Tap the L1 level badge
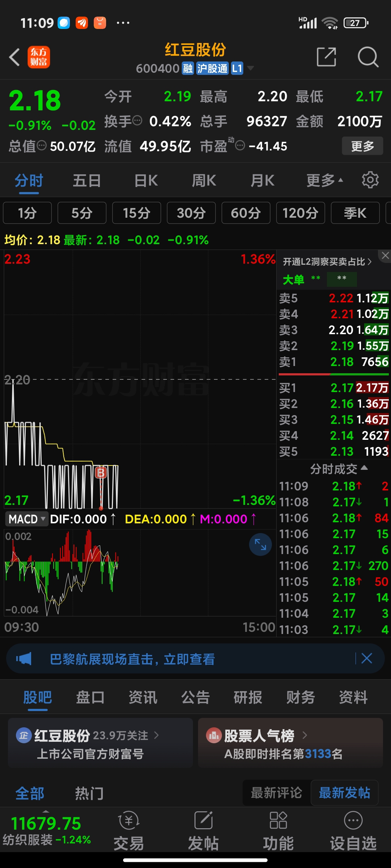Image resolution: width=391 pixels, height=868 pixels. [x=237, y=68]
